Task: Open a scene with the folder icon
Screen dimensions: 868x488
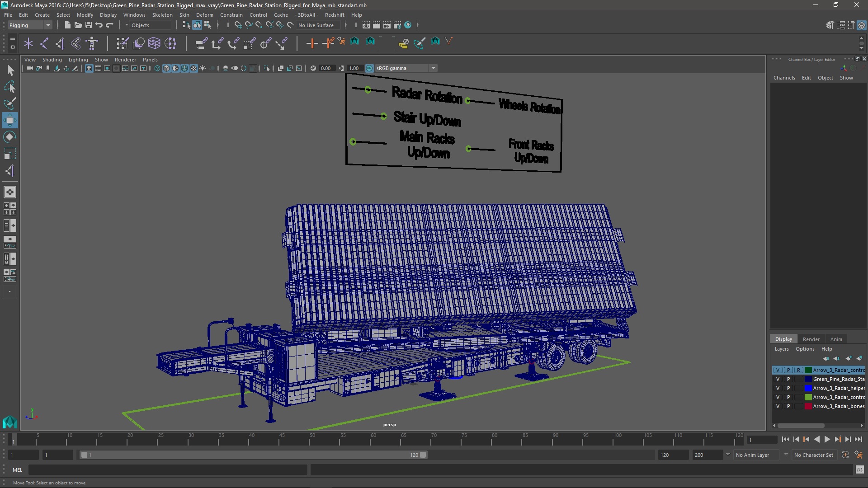Action: pyautogui.click(x=78, y=25)
